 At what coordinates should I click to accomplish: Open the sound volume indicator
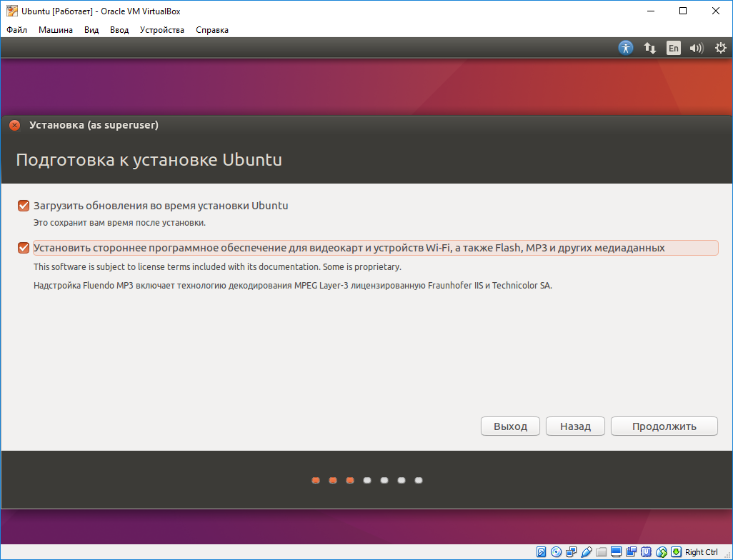click(697, 48)
